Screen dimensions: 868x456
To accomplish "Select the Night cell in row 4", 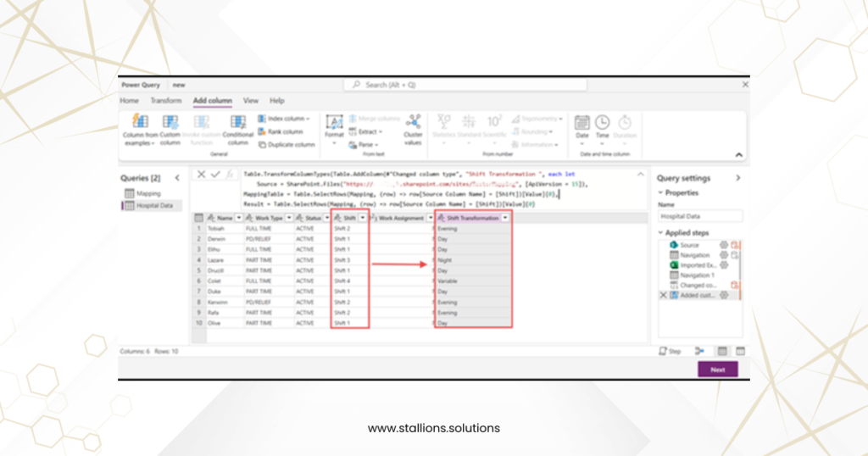I will [x=473, y=260].
